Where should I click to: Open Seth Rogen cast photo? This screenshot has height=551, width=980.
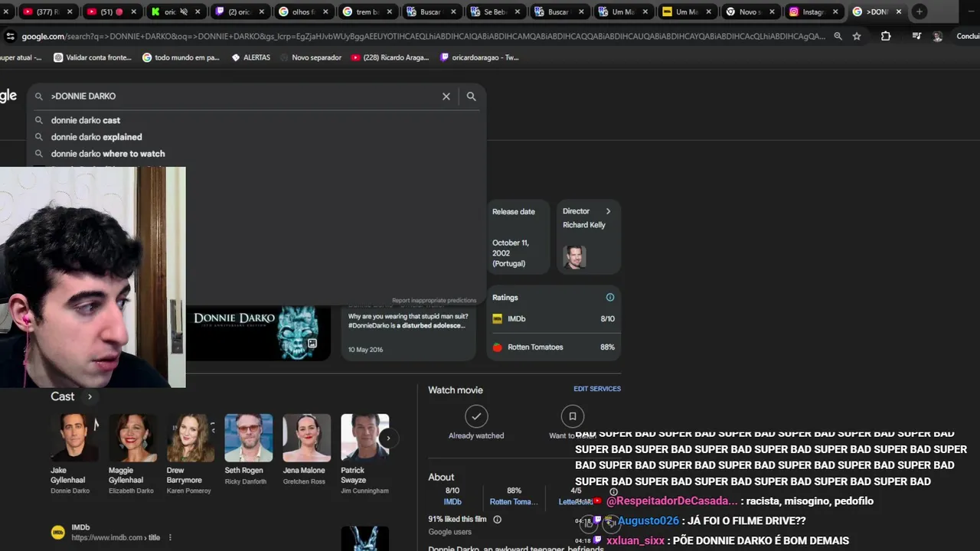(249, 438)
